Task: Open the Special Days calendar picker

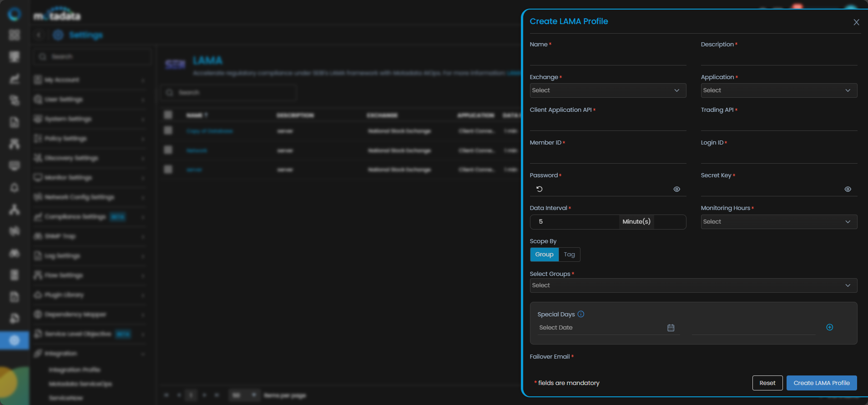Action: click(671, 328)
